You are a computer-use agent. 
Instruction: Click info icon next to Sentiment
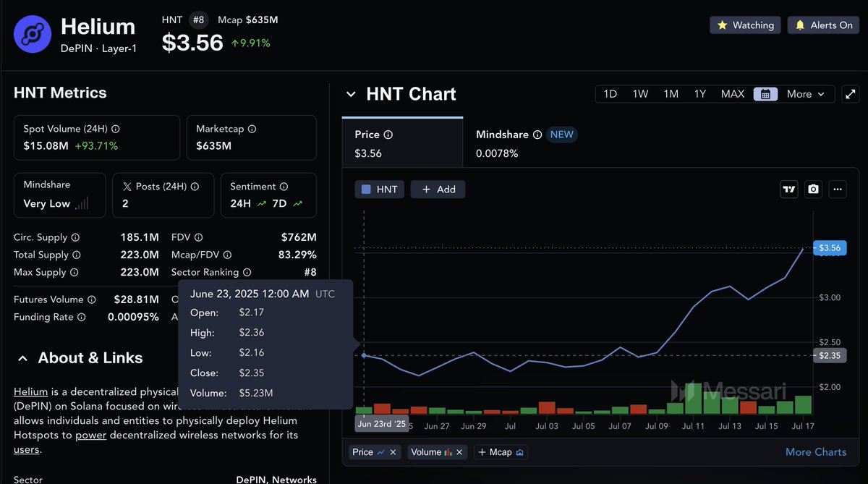click(284, 186)
